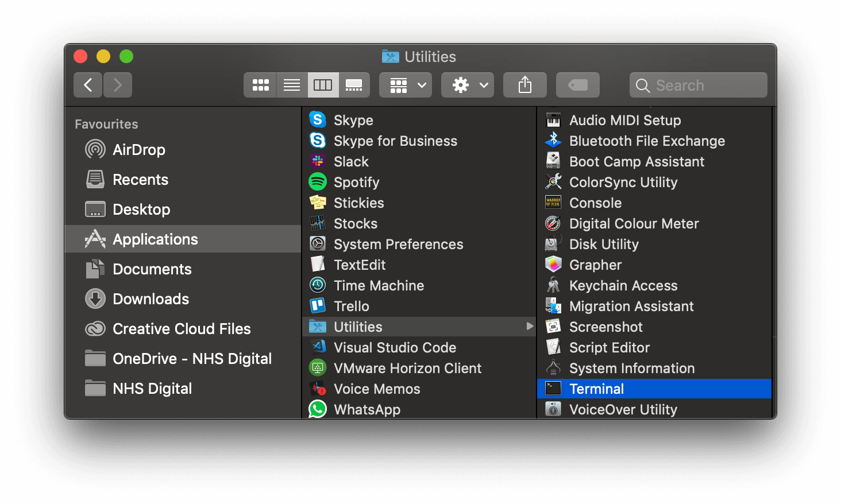841x504 pixels.
Task: Open the Share menu in the toolbar
Action: pyautogui.click(x=524, y=84)
